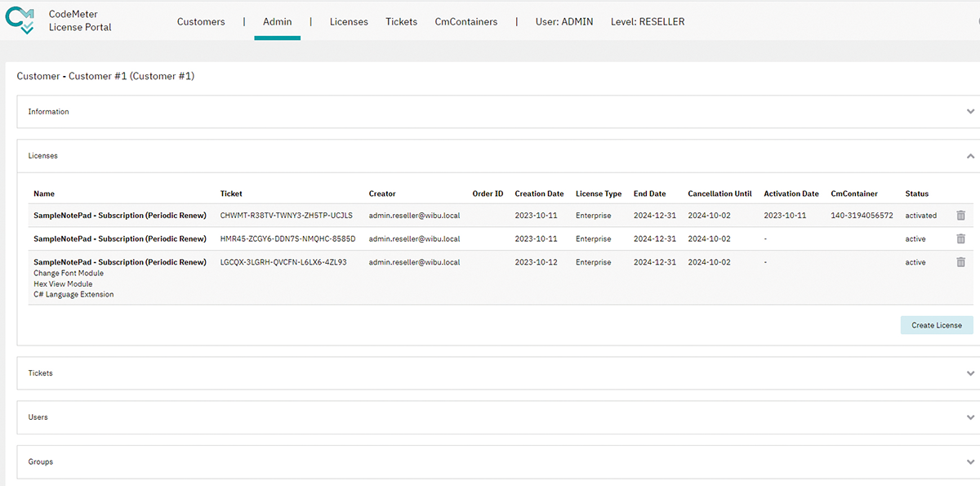Click the CodeMeter License Portal title
This screenshot has width=980, height=486.
coord(80,20)
